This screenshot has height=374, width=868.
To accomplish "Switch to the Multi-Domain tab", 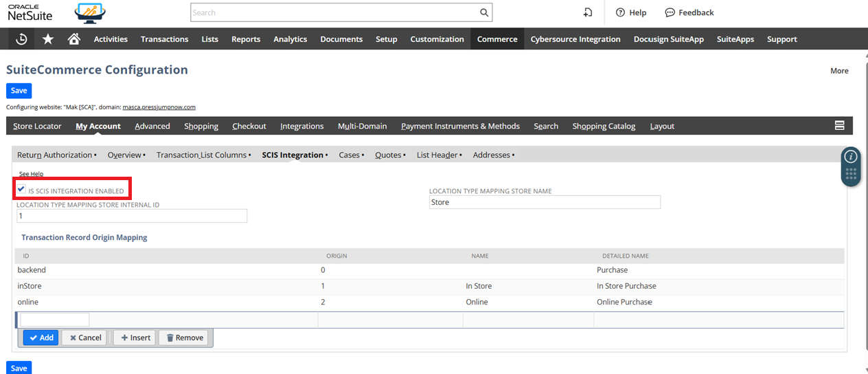I will [x=362, y=126].
